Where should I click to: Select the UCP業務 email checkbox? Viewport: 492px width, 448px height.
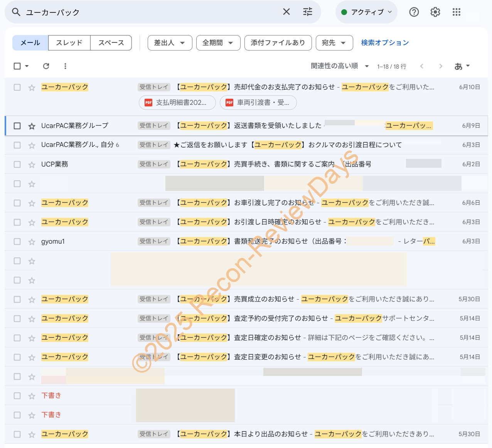[17, 165]
